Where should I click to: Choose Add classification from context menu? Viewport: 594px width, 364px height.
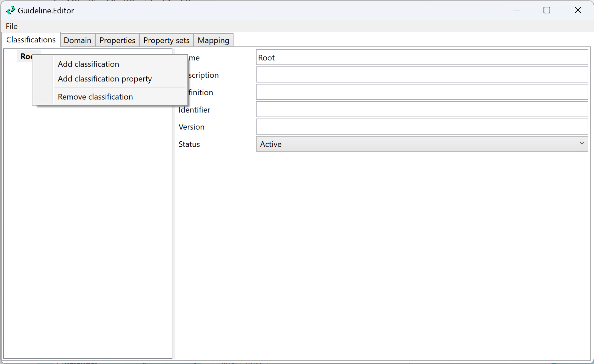pyautogui.click(x=89, y=64)
